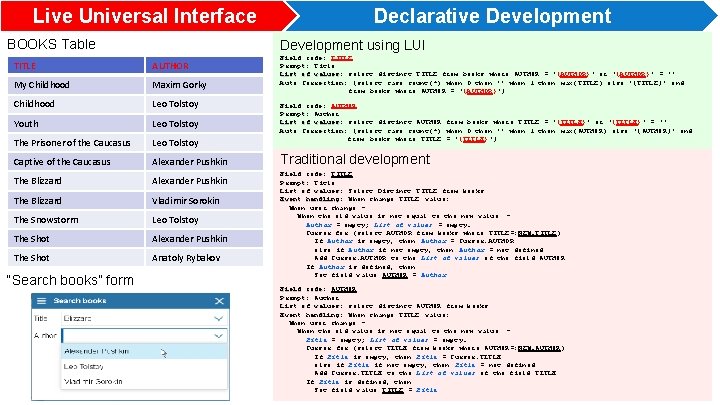Click the Traditional development heading

pyautogui.click(x=355, y=159)
